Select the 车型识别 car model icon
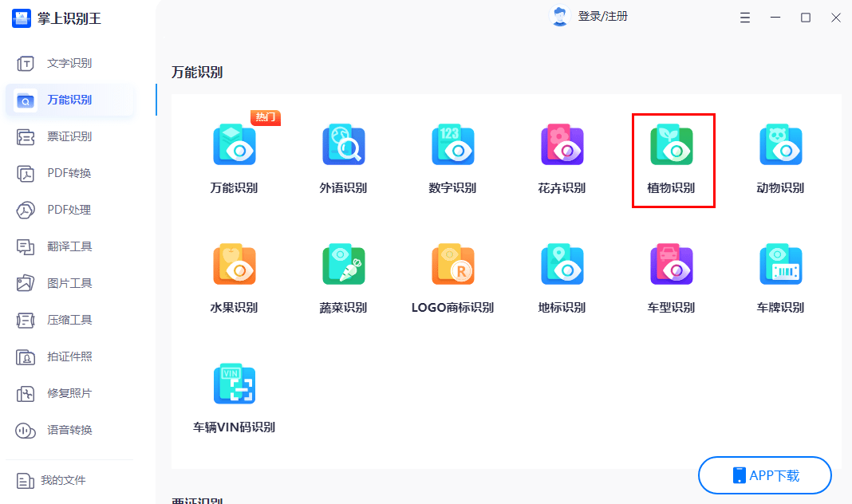Viewport: 852px width, 504px height. 671,266
